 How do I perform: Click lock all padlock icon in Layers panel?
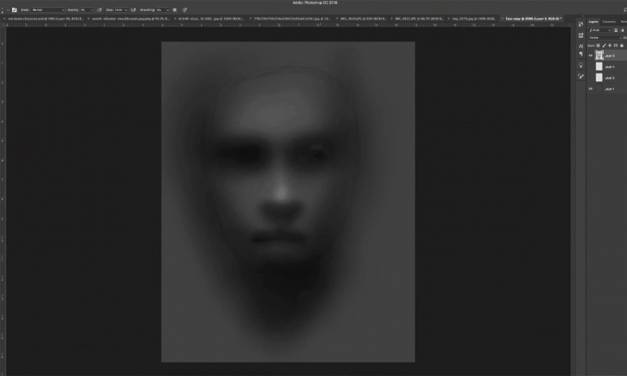click(x=621, y=46)
